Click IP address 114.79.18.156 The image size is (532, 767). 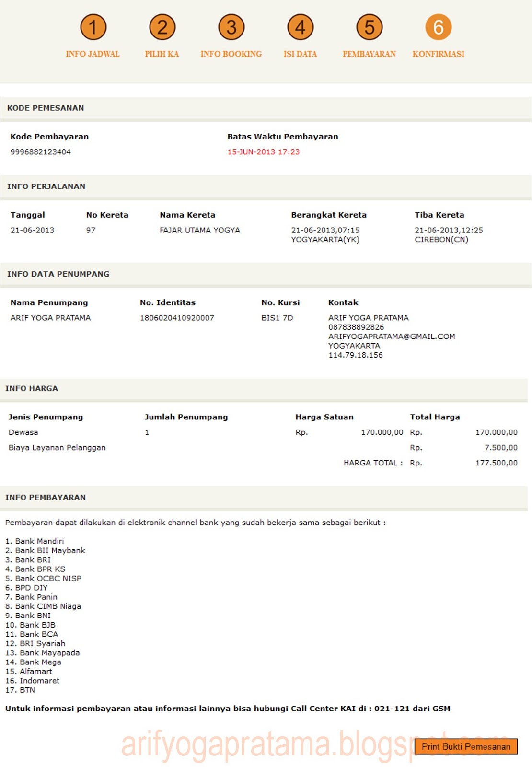tap(355, 355)
